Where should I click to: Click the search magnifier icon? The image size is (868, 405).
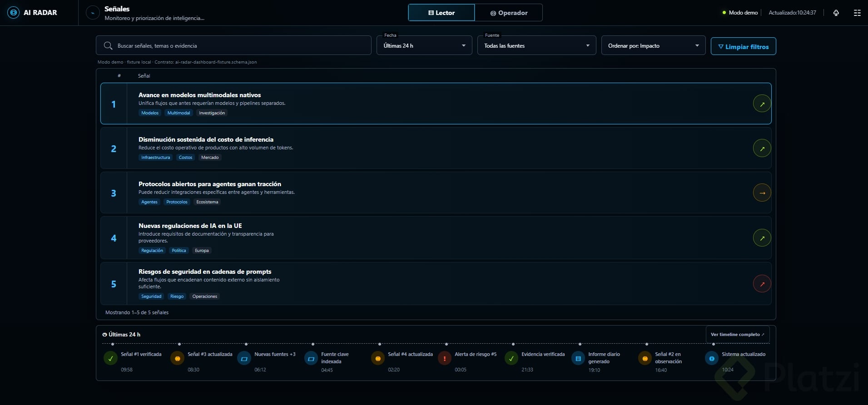coord(108,45)
